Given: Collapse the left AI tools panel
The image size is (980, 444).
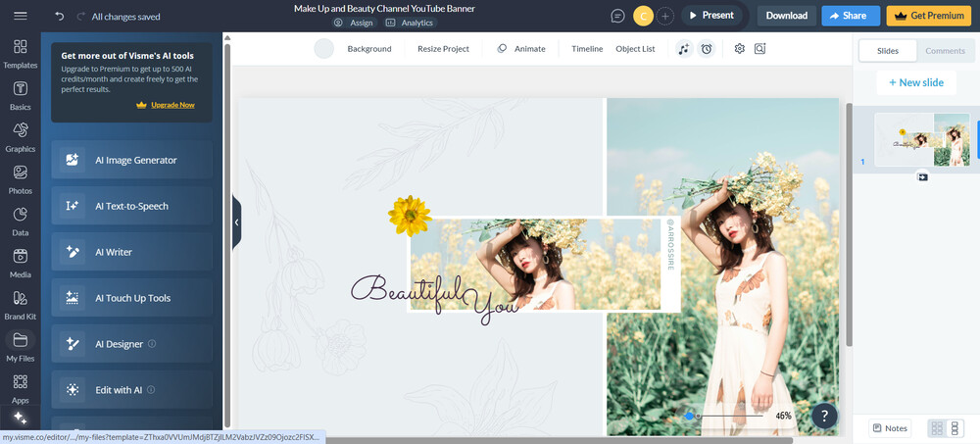Looking at the screenshot, I should click(x=236, y=222).
